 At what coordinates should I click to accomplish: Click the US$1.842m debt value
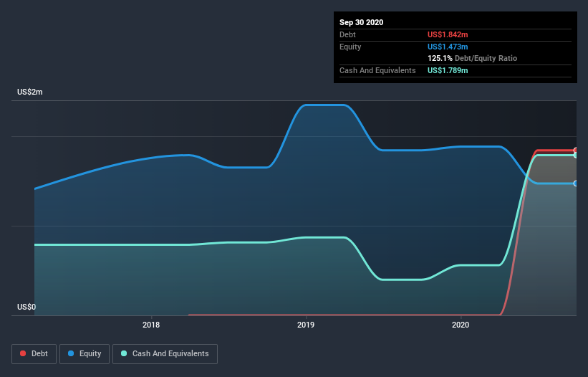click(x=448, y=34)
